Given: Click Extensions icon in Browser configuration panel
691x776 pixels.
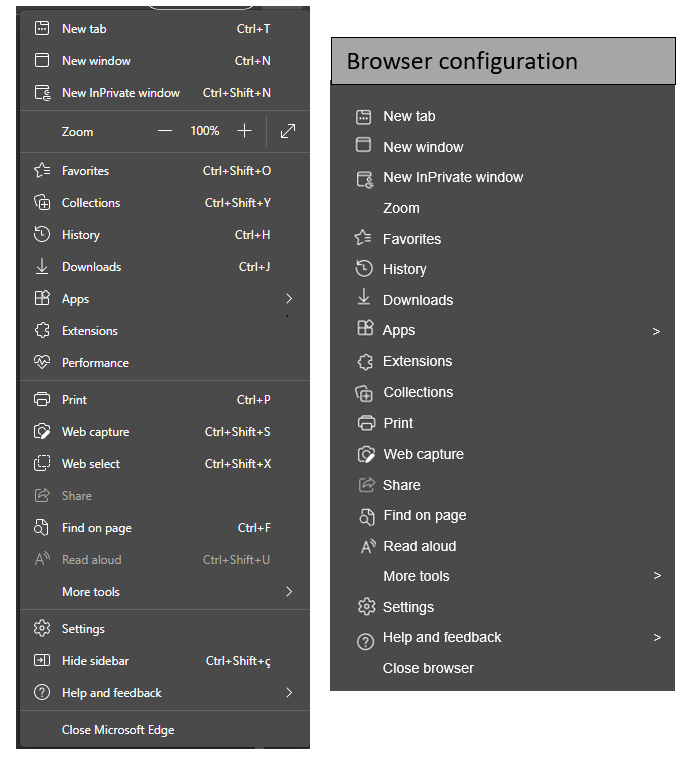Looking at the screenshot, I should point(365,362).
